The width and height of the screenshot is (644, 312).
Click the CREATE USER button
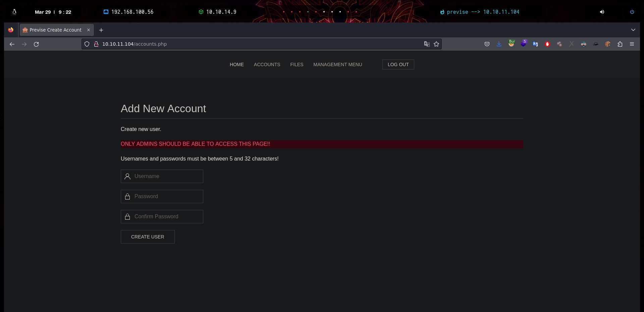[x=148, y=237]
